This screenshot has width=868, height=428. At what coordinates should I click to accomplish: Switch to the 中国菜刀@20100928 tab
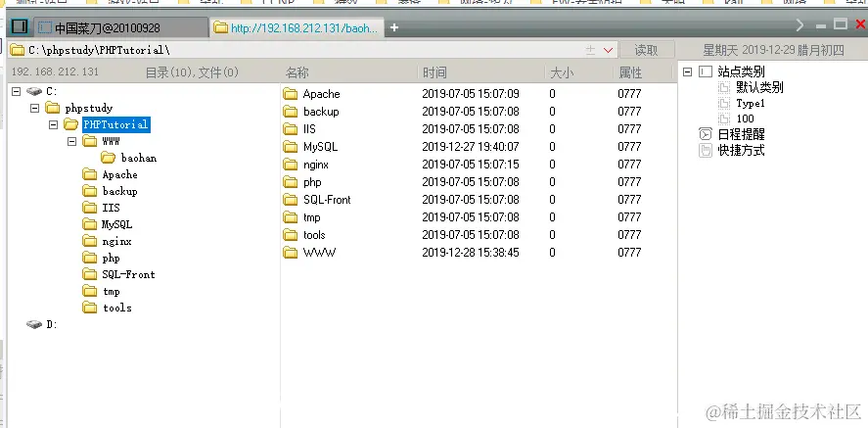(x=120, y=27)
